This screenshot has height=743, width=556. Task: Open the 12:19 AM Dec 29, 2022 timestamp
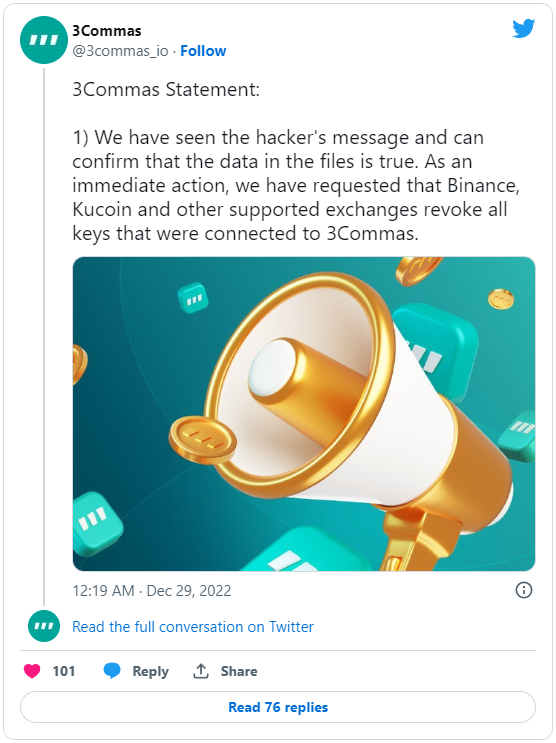[x=152, y=590]
